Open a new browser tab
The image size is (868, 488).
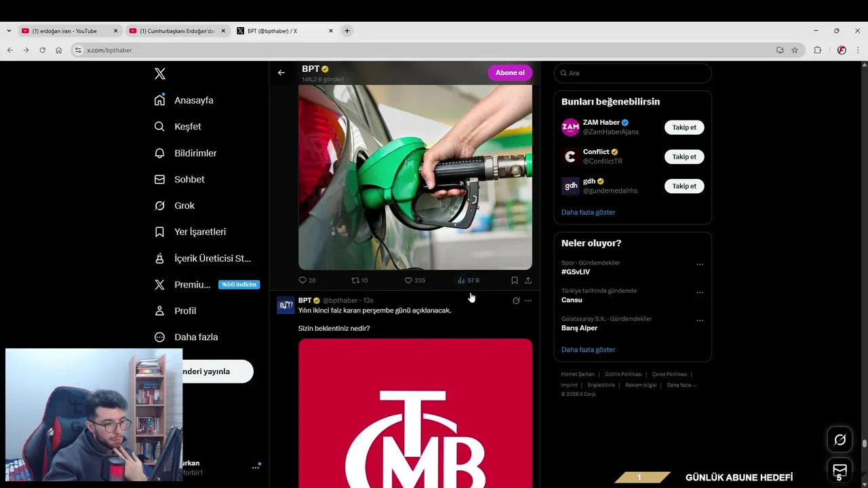[x=347, y=30]
